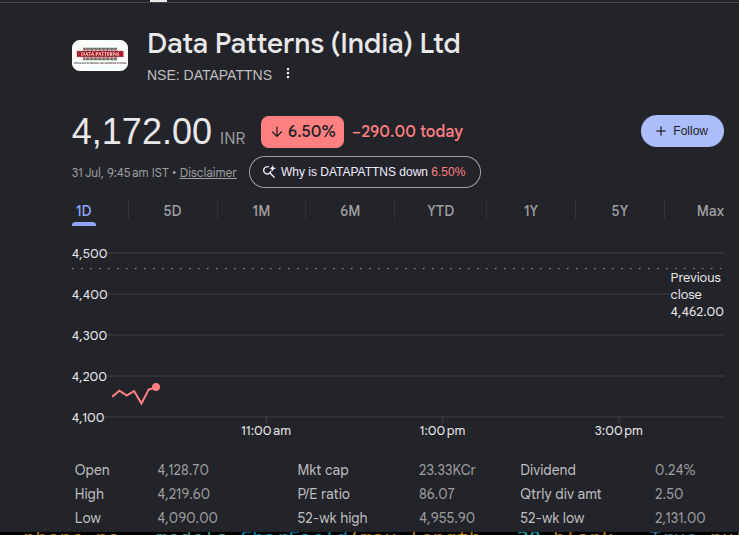Click the red 6.50% down badge
The image size is (739, 535).
302,132
